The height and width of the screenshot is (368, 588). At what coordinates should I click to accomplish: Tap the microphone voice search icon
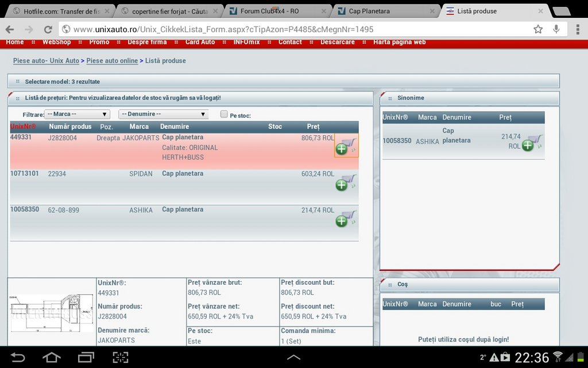pyautogui.click(x=556, y=29)
